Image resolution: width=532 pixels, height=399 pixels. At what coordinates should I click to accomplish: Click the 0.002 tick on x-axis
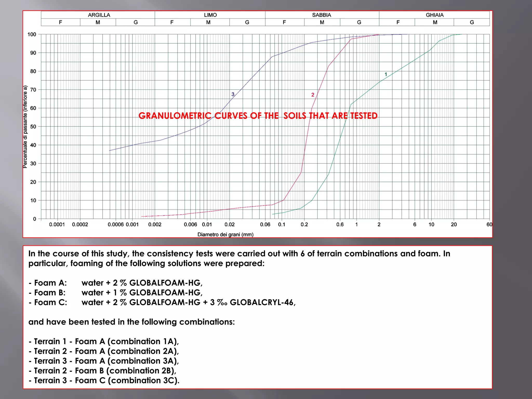click(155, 224)
